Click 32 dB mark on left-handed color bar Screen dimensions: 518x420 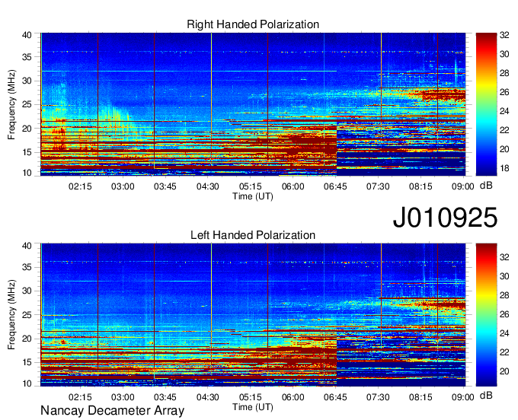coord(504,256)
